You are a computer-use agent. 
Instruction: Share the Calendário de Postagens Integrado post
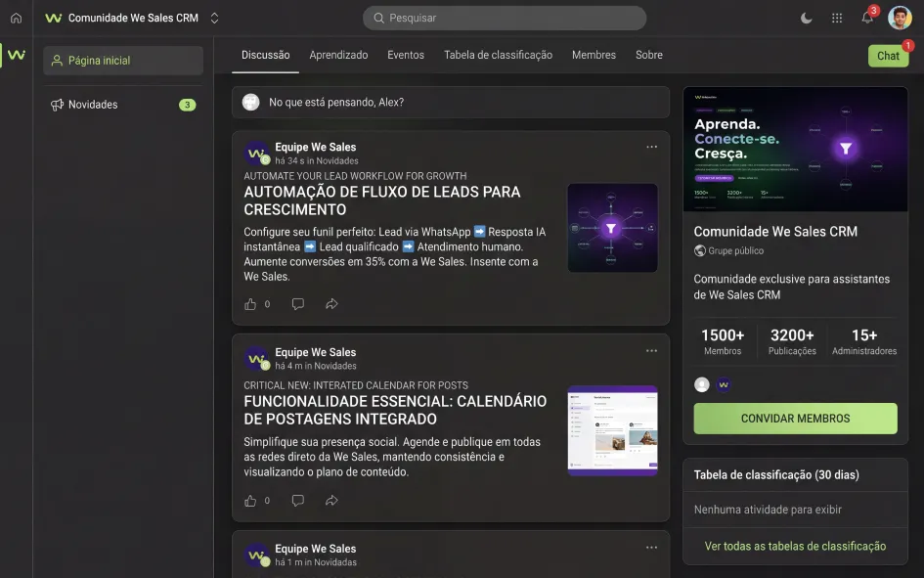[x=331, y=500]
